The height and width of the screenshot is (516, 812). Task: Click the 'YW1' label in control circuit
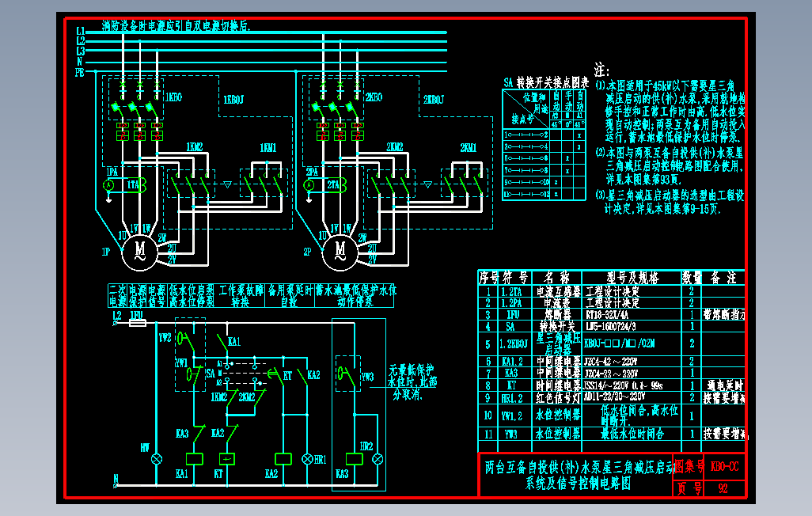[x=181, y=362]
